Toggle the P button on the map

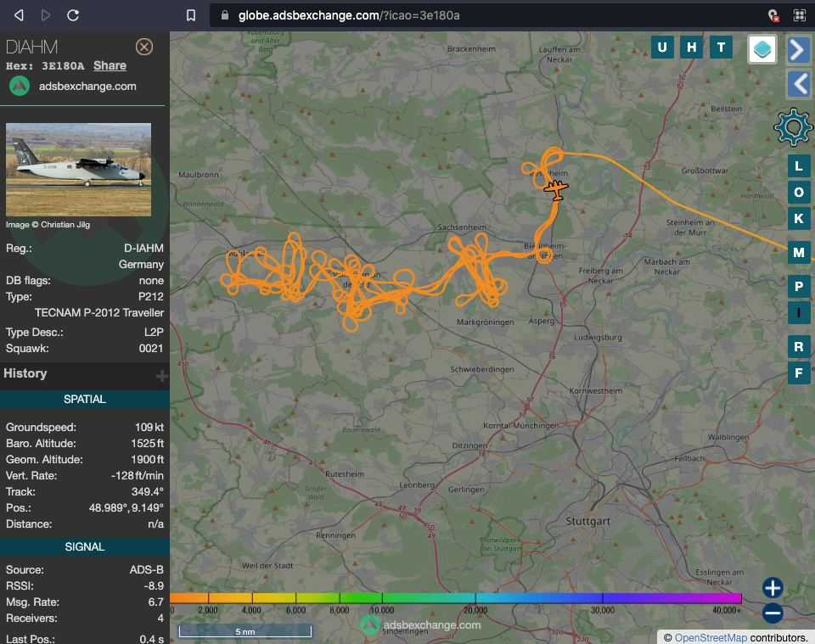pos(799,286)
